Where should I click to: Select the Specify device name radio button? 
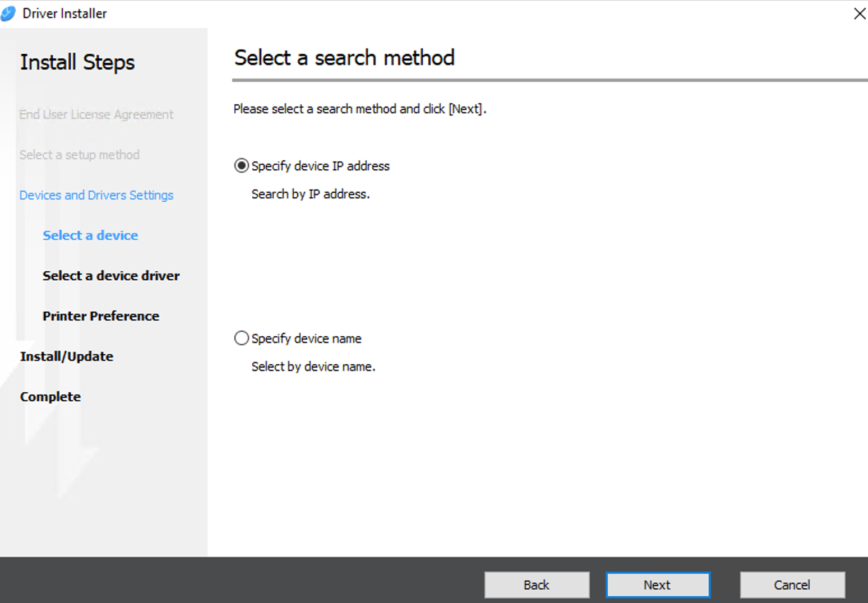click(x=241, y=338)
